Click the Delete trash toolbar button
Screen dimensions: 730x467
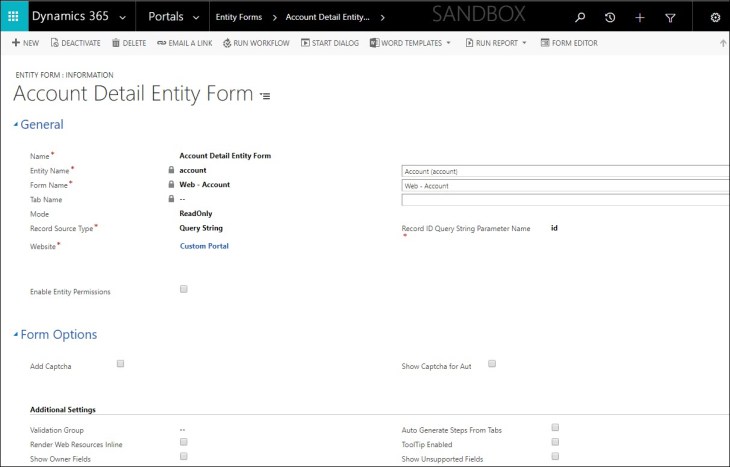tap(129, 43)
